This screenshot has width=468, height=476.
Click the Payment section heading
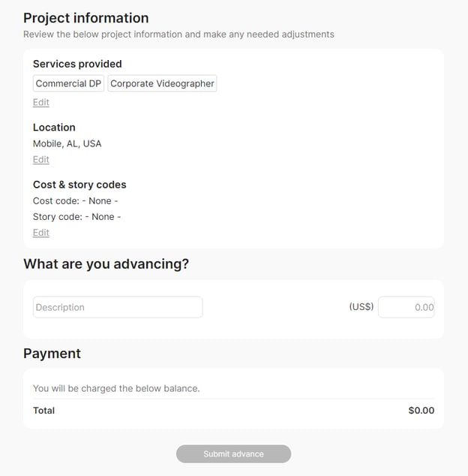(52, 353)
